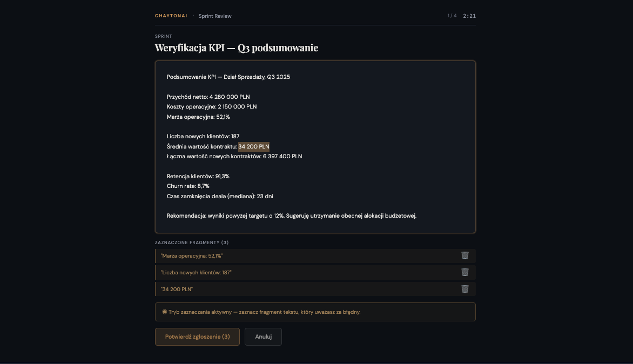Remove "Liczba nowych klientów: 187" fragment using trash icon
The height and width of the screenshot is (364, 633).
[x=465, y=272]
